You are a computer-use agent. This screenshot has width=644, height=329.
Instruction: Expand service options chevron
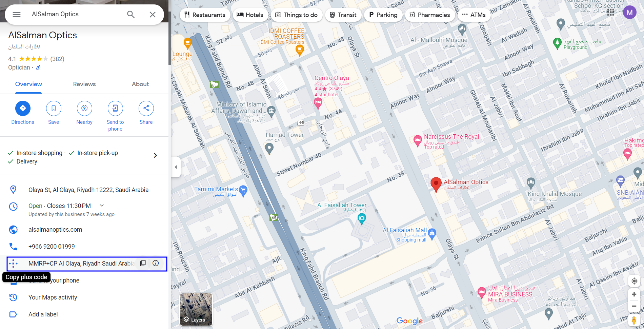point(155,155)
